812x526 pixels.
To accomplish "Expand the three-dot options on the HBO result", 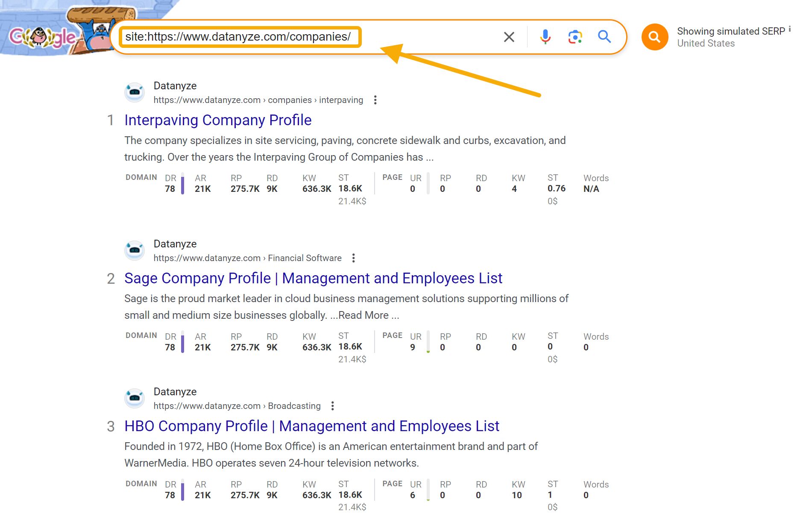I will (332, 406).
